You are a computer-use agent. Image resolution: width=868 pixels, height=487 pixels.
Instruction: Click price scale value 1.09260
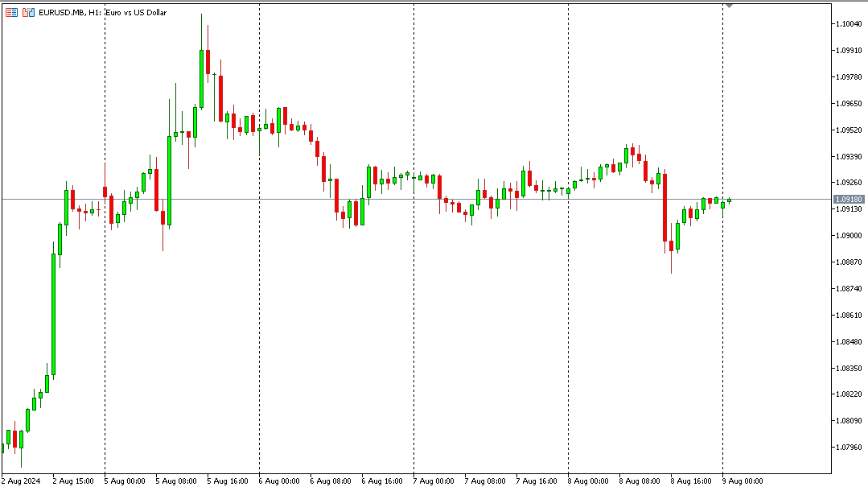[x=849, y=182]
